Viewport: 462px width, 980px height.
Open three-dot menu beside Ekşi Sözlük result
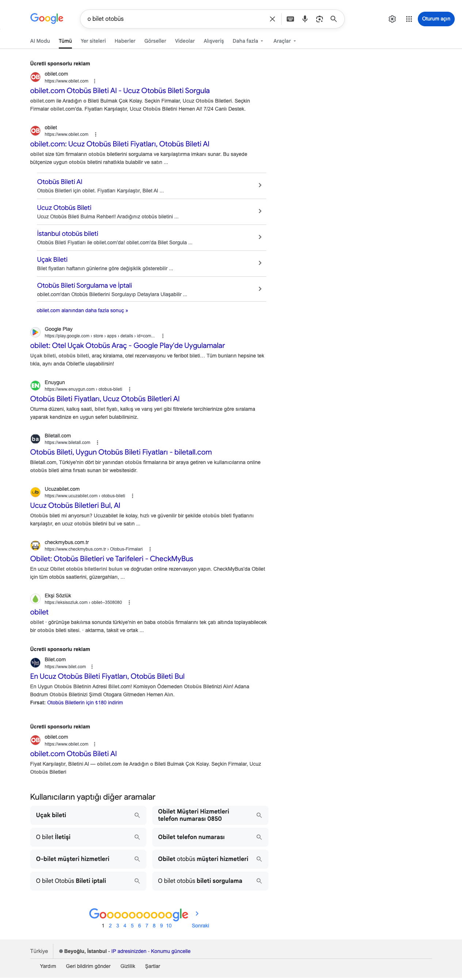coord(129,602)
